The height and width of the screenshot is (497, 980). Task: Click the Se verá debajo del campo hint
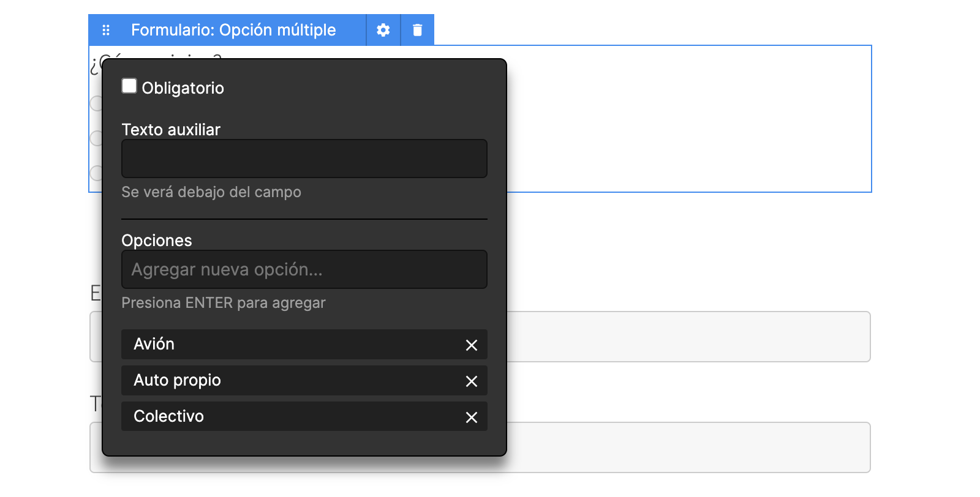pyautogui.click(x=211, y=192)
